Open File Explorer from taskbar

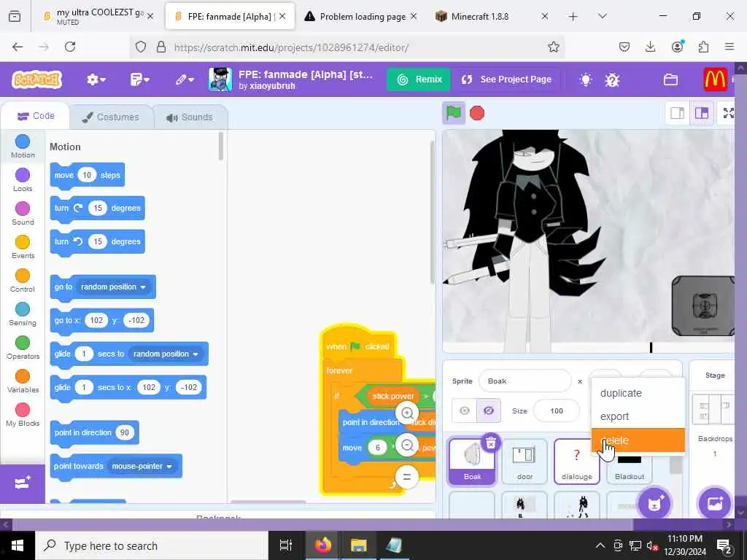pos(358,545)
